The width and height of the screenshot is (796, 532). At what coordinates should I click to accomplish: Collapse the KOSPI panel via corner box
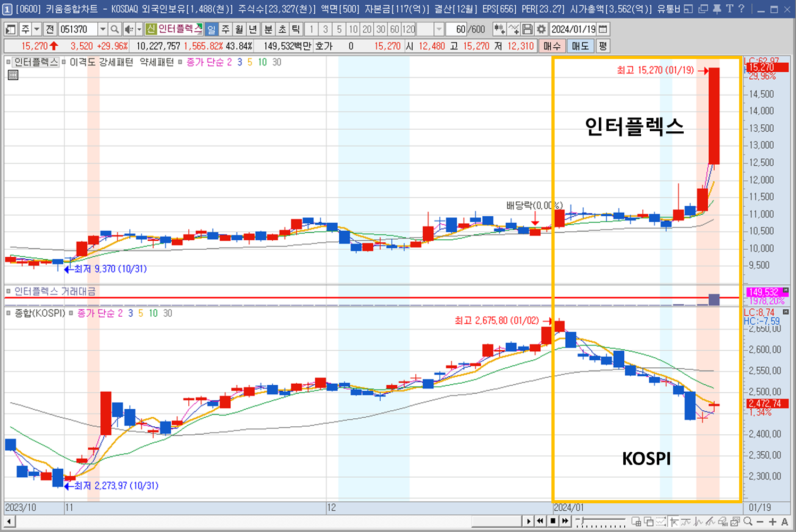click(786, 312)
